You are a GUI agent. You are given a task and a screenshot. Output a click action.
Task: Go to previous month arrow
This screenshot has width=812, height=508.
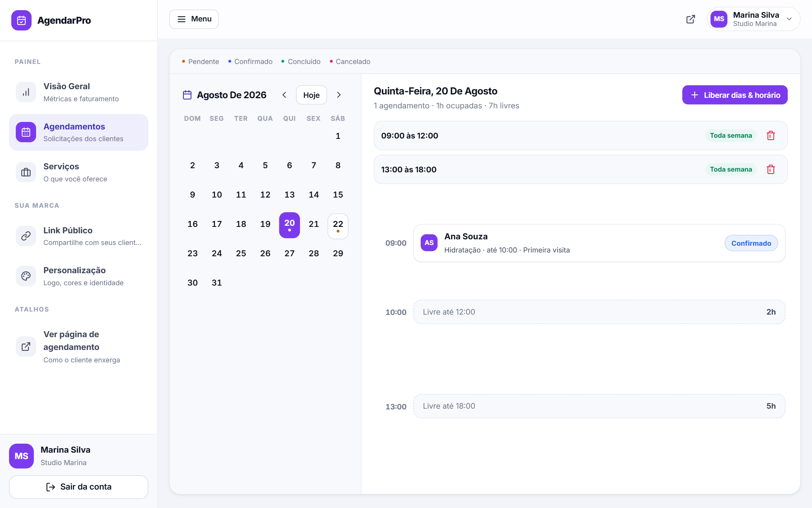coord(284,95)
